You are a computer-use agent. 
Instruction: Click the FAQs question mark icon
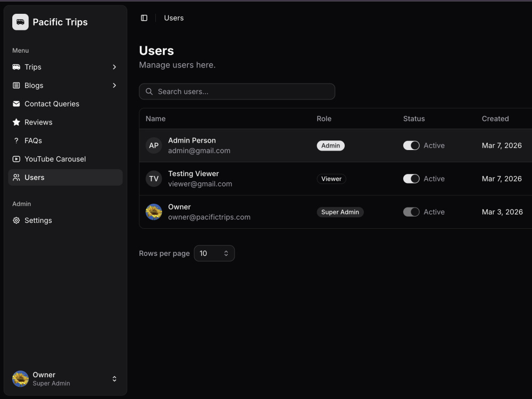click(16, 140)
